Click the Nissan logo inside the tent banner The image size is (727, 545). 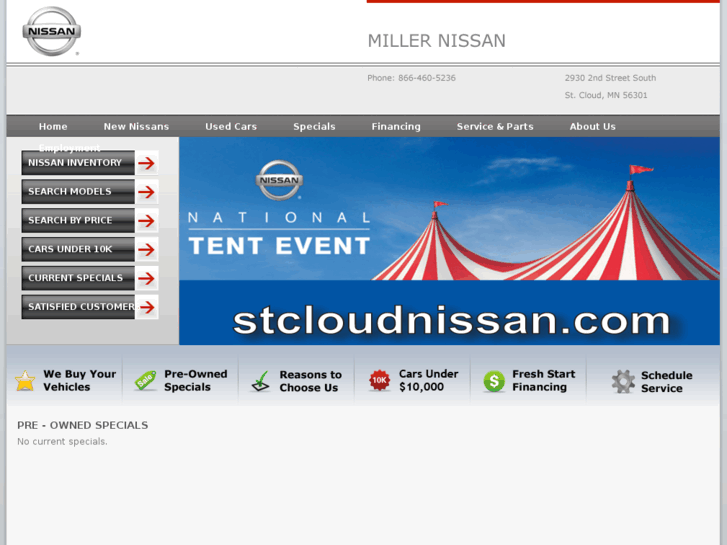[x=279, y=180]
